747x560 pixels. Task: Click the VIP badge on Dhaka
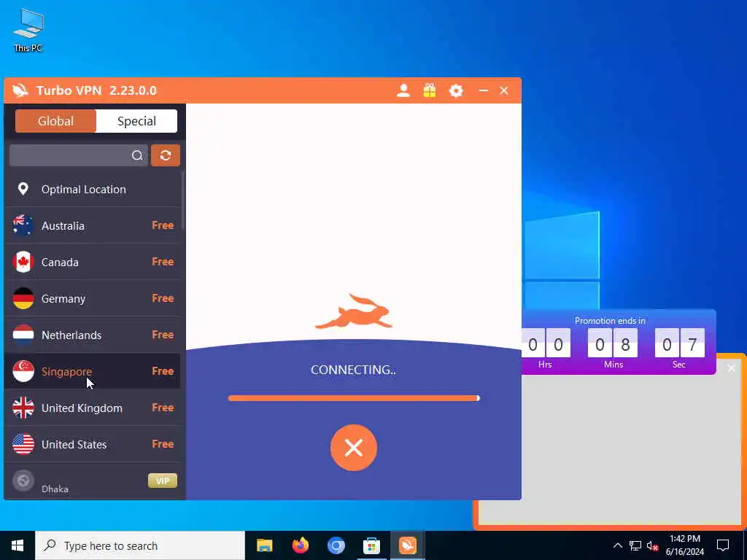(163, 481)
